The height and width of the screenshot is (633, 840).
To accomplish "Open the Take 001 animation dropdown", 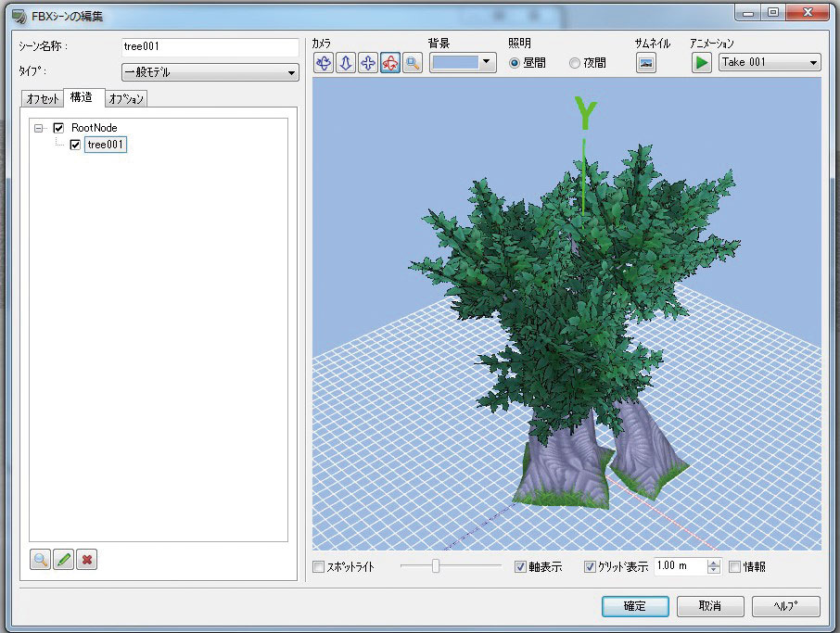I will (x=770, y=62).
